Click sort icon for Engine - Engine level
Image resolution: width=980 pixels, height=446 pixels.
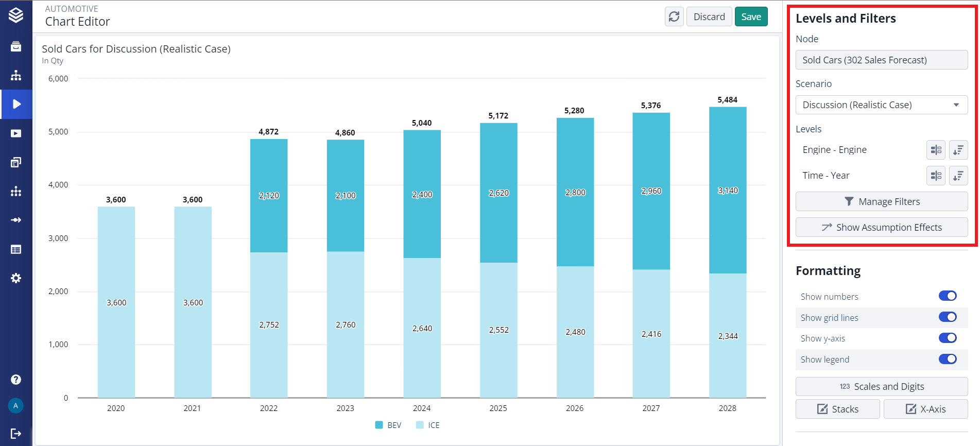click(958, 150)
